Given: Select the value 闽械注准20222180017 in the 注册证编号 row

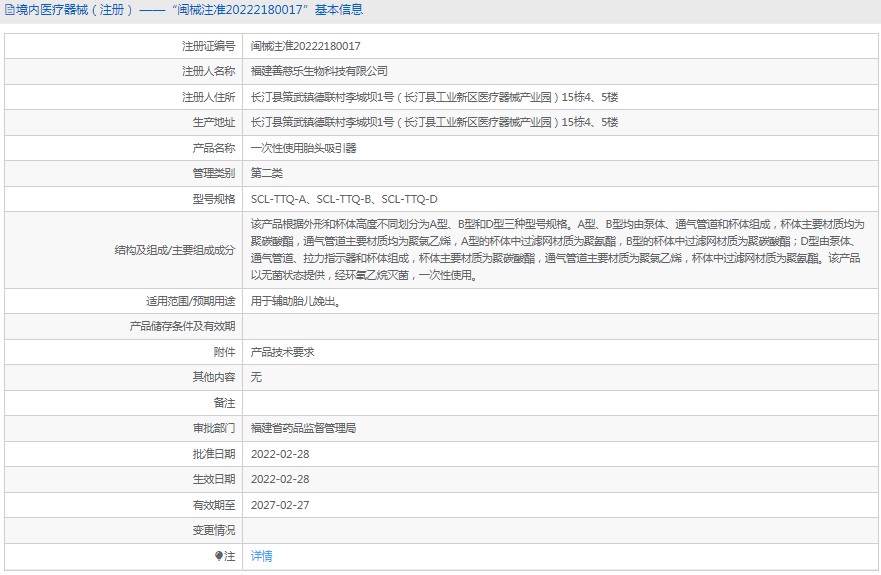Looking at the screenshot, I should pyautogui.click(x=306, y=46).
